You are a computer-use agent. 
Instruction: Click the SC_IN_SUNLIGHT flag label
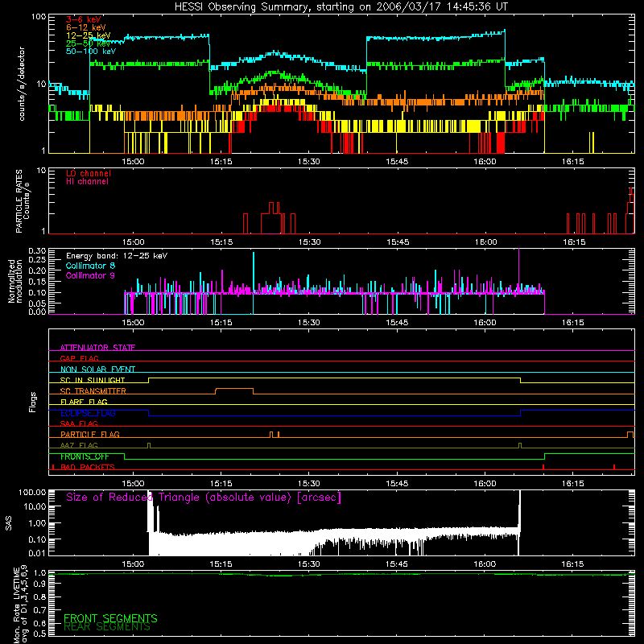pos(93,380)
